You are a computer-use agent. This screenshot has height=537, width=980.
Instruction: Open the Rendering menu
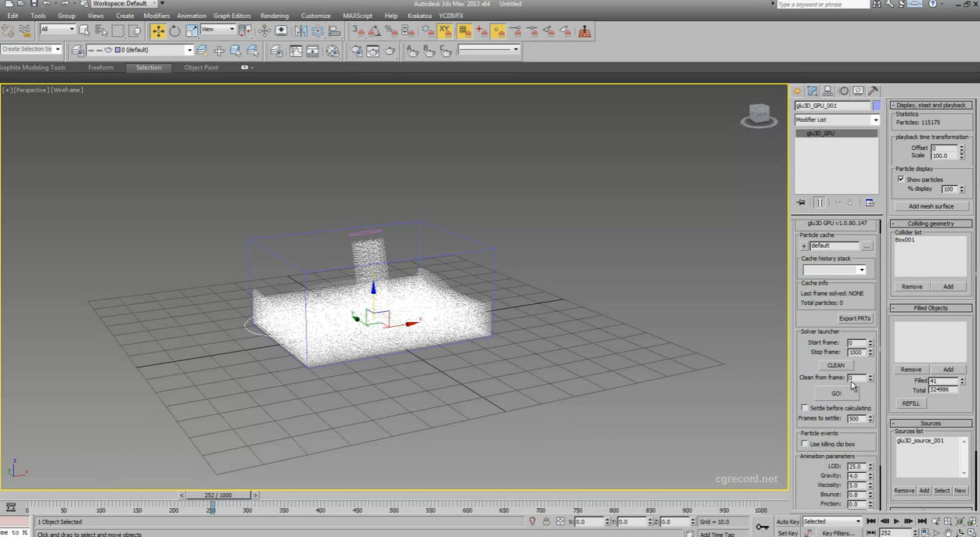pos(274,16)
